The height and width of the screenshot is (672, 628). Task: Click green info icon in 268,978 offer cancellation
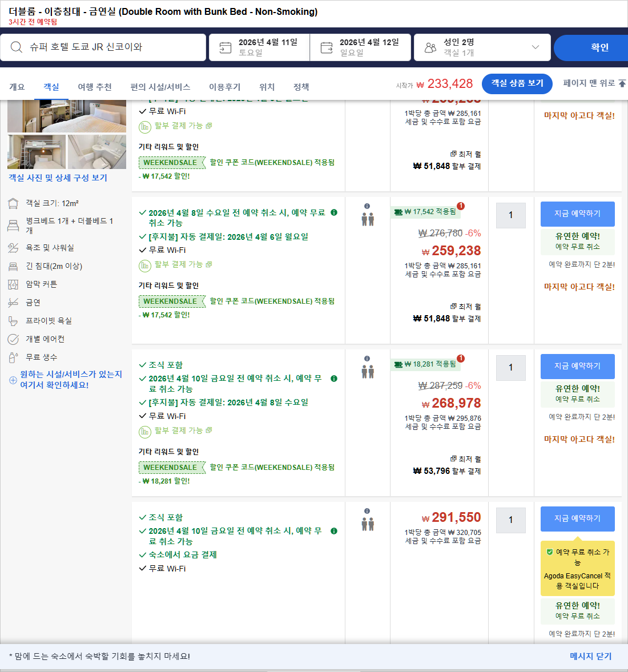coord(334,379)
